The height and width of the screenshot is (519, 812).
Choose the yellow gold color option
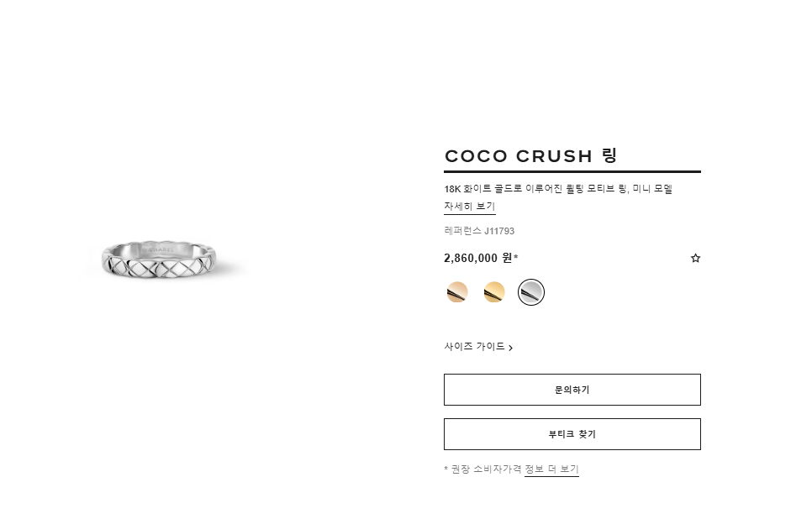pyautogui.click(x=494, y=292)
